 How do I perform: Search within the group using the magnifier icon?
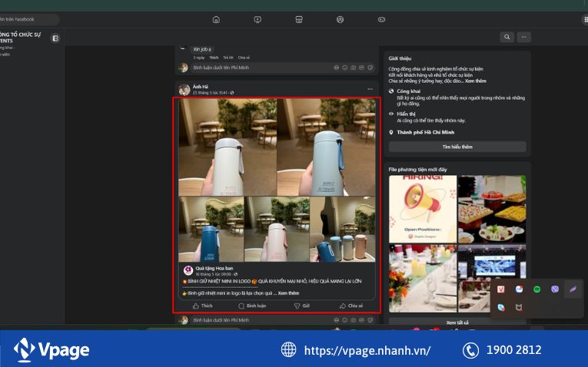pyautogui.click(x=507, y=37)
